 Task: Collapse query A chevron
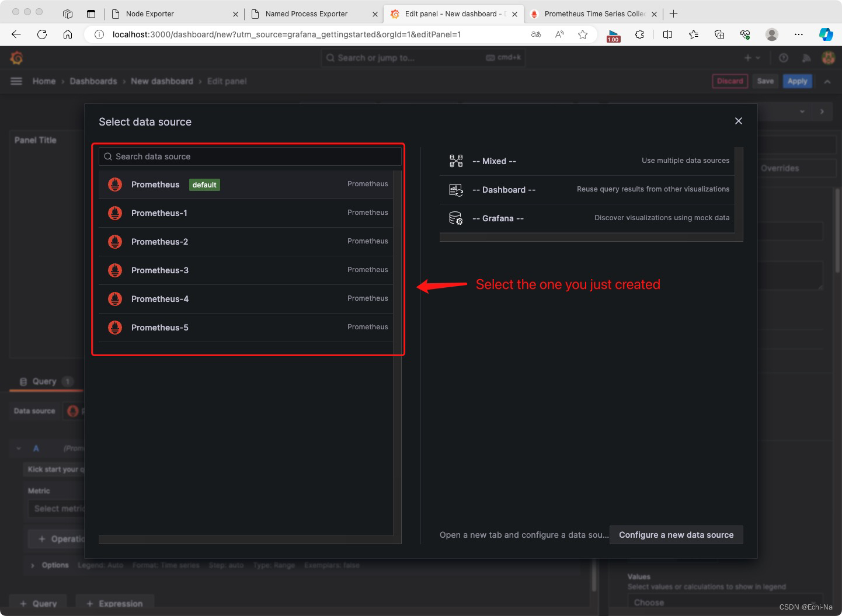[x=19, y=448]
